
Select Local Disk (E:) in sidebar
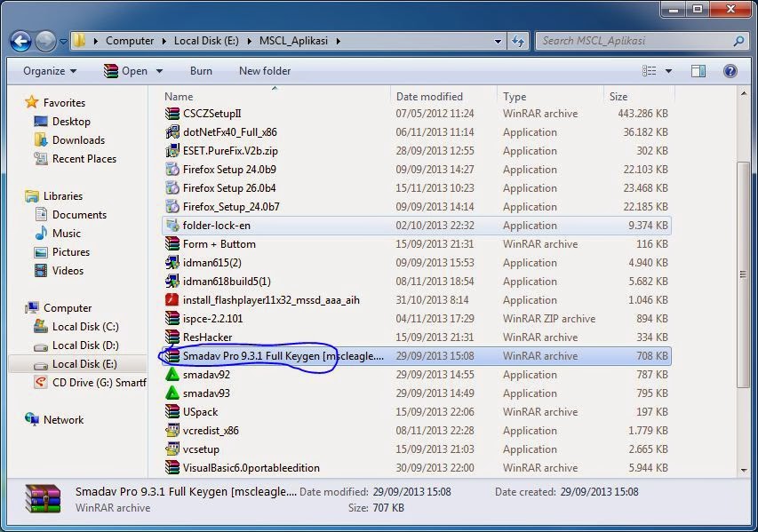(x=84, y=364)
